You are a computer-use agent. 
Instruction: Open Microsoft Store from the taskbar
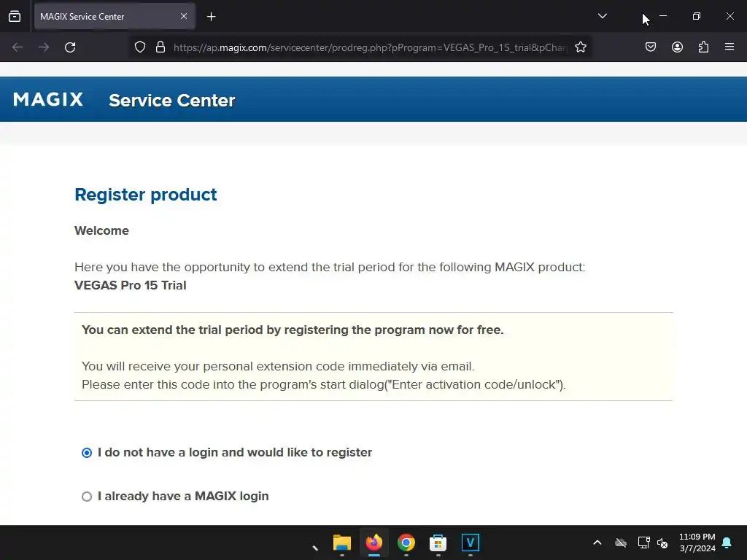[438, 542]
